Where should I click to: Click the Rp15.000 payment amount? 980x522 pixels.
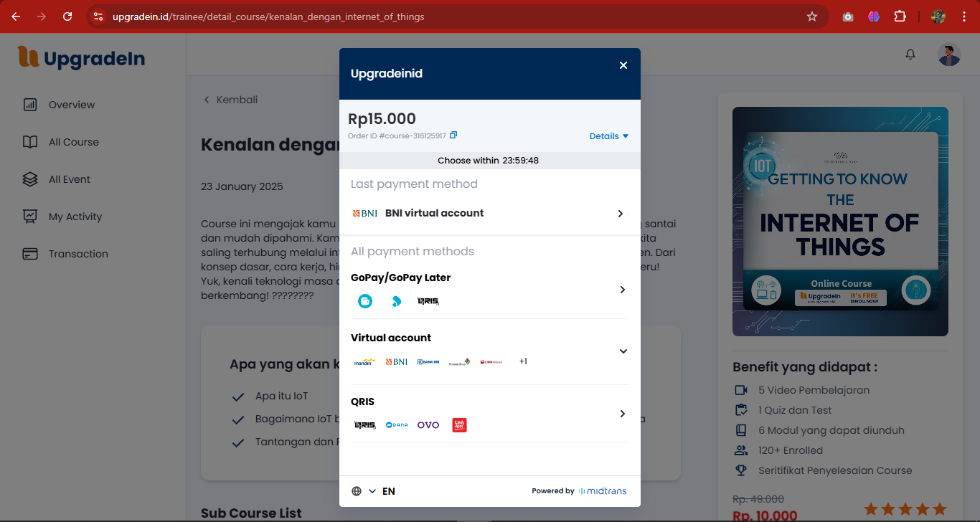coord(382,119)
